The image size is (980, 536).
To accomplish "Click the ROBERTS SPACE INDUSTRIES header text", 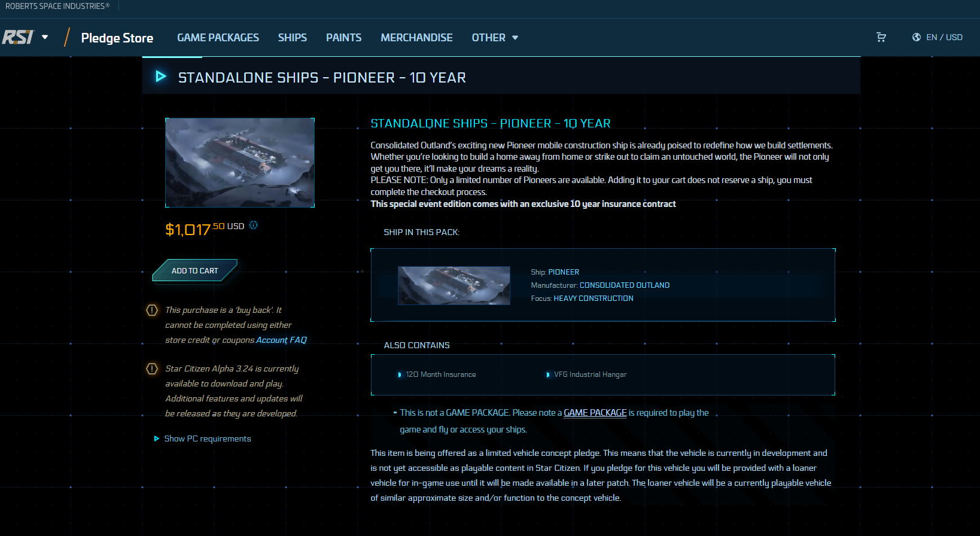I will pos(57,6).
